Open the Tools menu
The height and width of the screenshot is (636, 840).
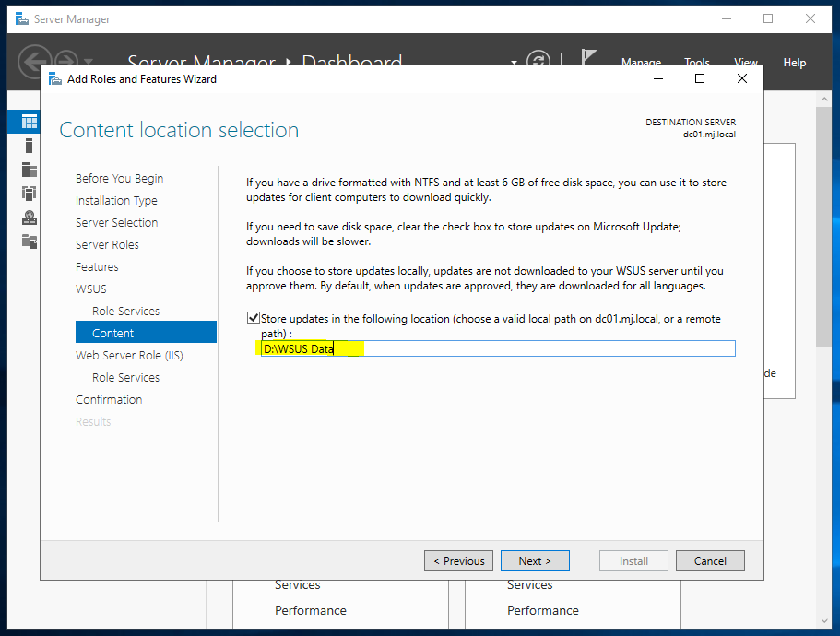click(696, 62)
